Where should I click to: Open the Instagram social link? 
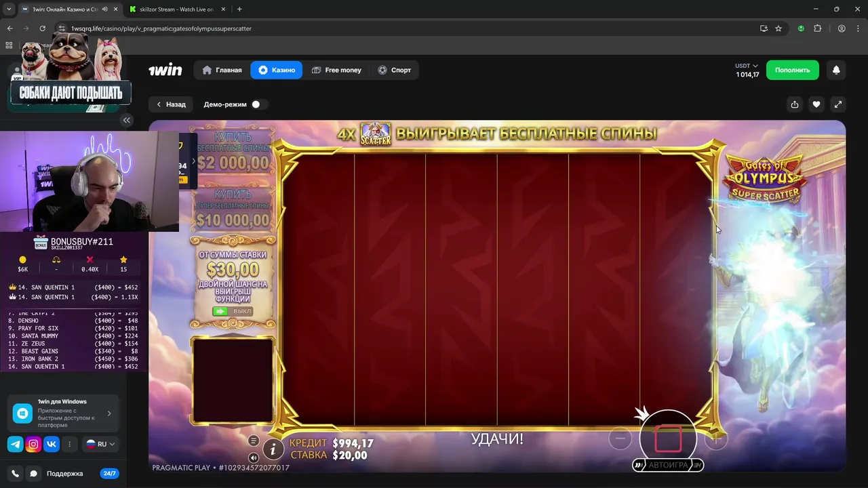click(33, 444)
